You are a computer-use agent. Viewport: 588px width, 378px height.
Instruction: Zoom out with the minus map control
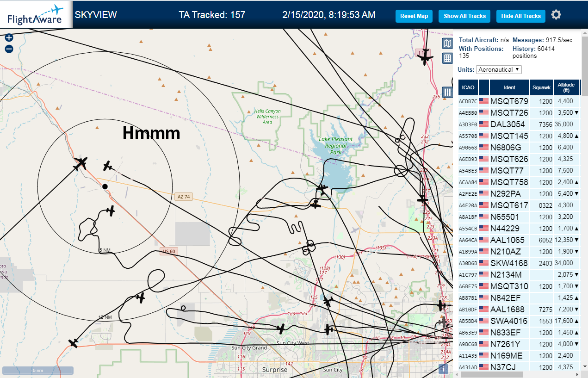tap(9, 49)
